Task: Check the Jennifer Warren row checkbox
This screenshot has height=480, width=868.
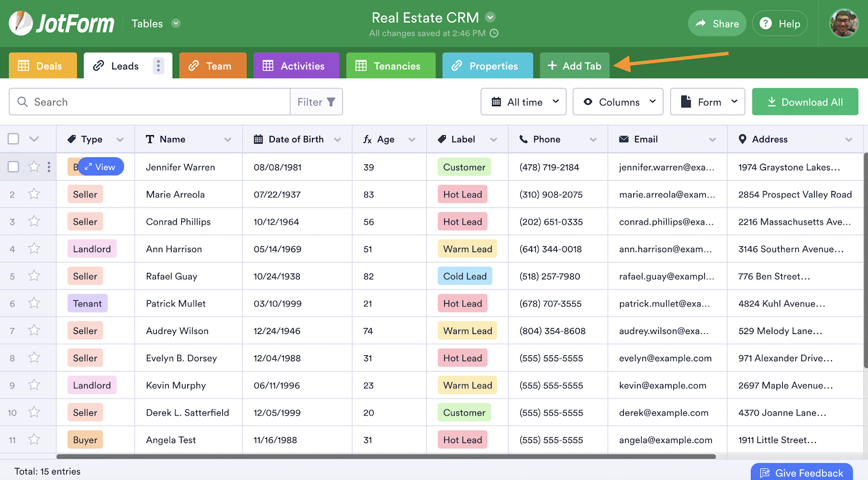Action: (14, 167)
